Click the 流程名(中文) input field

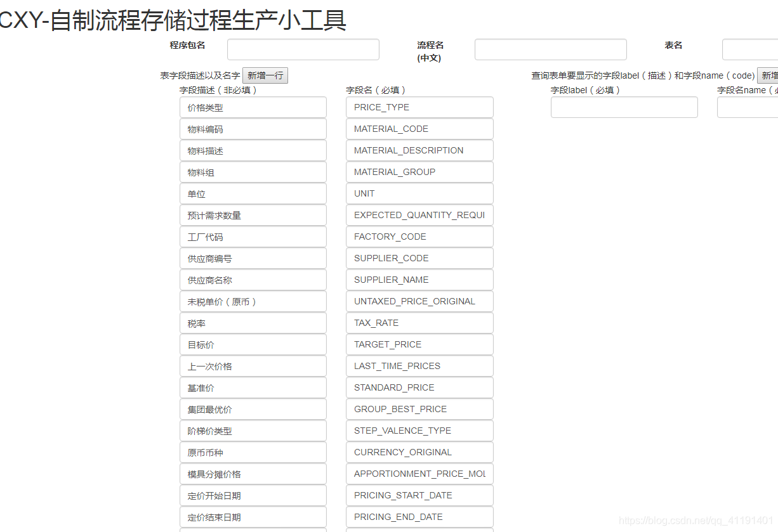551,49
